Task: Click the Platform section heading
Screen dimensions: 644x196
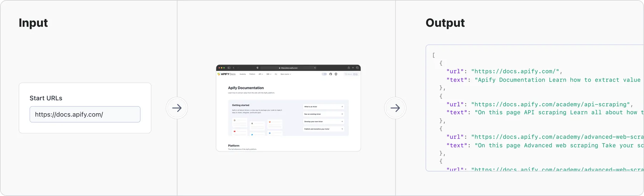Action: (x=234, y=145)
